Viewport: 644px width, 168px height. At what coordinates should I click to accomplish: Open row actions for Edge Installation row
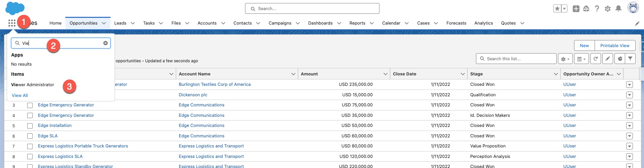[x=630, y=126]
